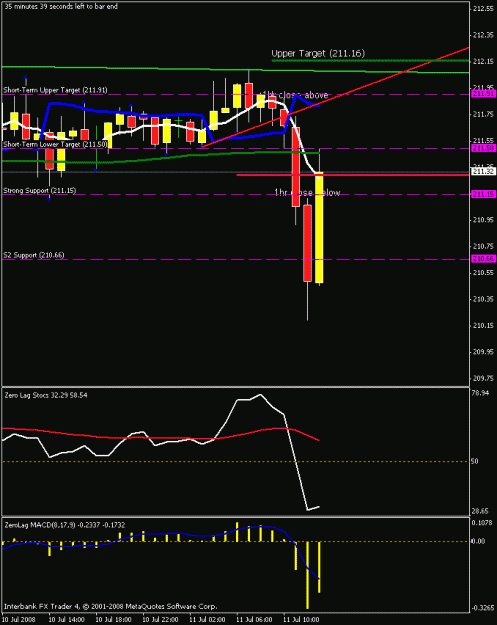Click the magenta 211.91 price tag

pos(483,94)
